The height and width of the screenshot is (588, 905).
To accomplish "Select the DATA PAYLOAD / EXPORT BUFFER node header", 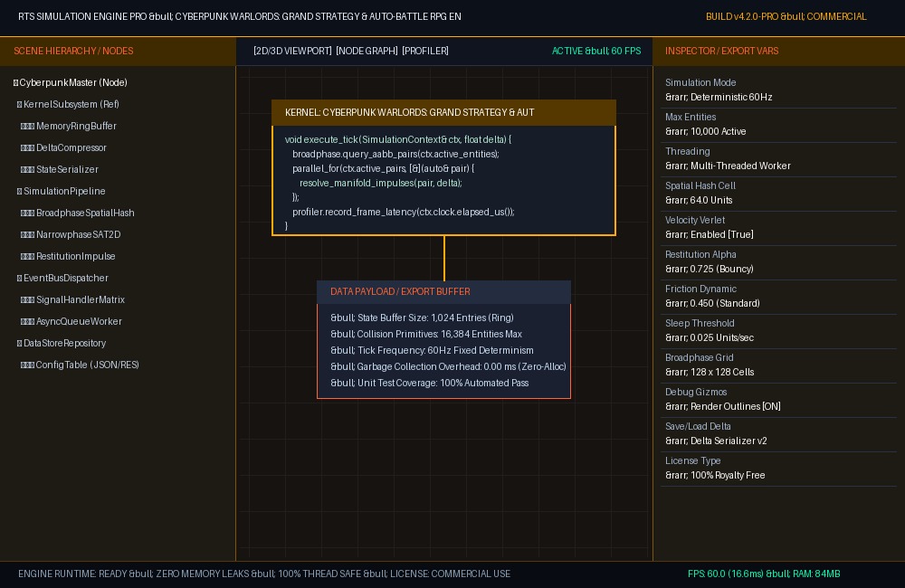I will 443,292.
